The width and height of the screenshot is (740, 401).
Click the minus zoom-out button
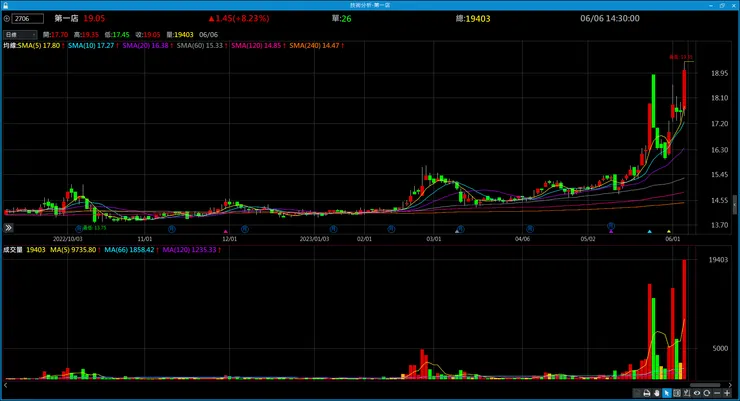pyautogui.click(x=717, y=393)
